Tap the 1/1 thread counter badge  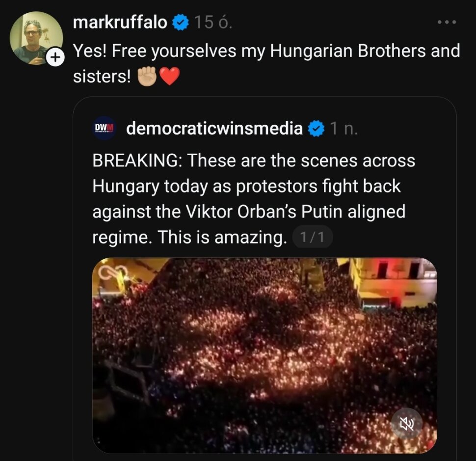pyautogui.click(x=312, y=238)
